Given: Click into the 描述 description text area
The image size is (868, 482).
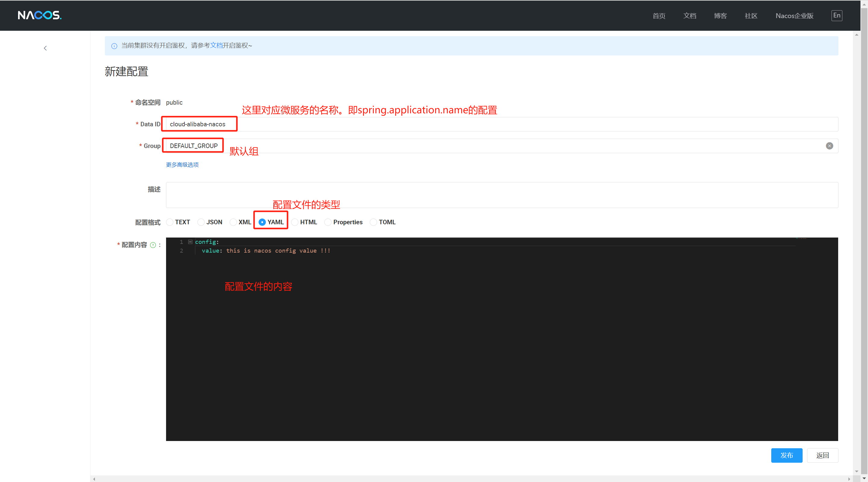Looking at the screenshot, I should pos(502,195).
